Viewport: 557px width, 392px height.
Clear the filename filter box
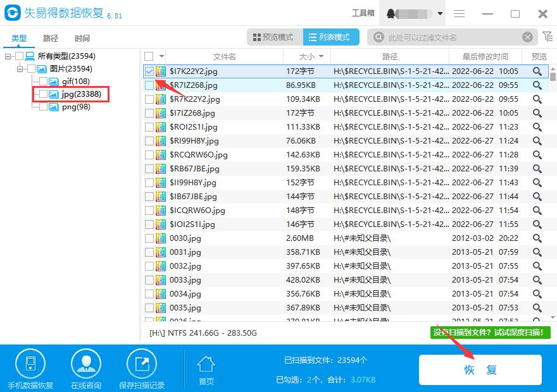pyautogui.click(x=527, y=37)
